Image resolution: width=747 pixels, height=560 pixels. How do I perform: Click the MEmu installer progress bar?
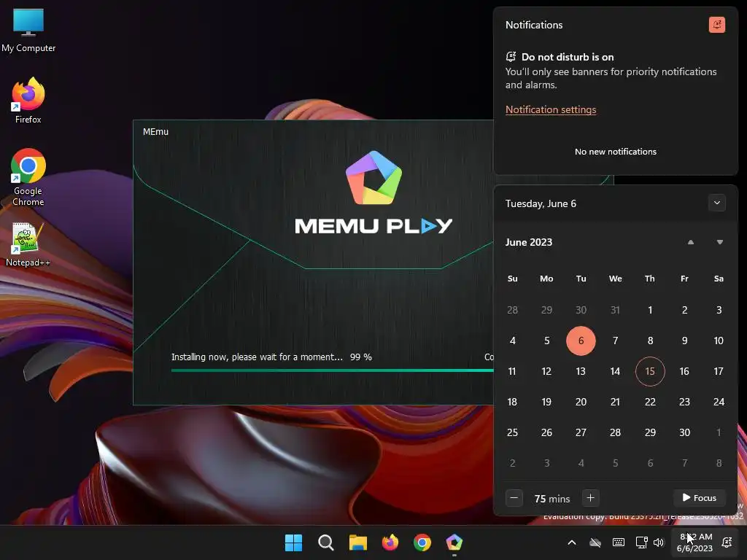pos(332,370)
